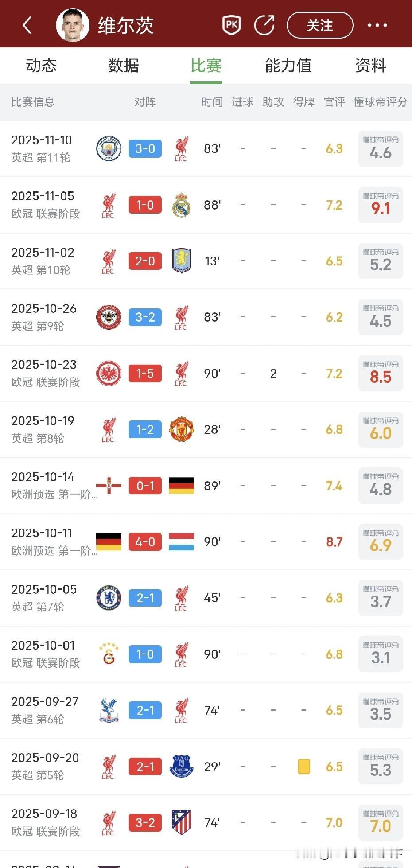Open the 1-5 score for Frankfurt match
Screen dimensions: 412x868
coord(145,374)
